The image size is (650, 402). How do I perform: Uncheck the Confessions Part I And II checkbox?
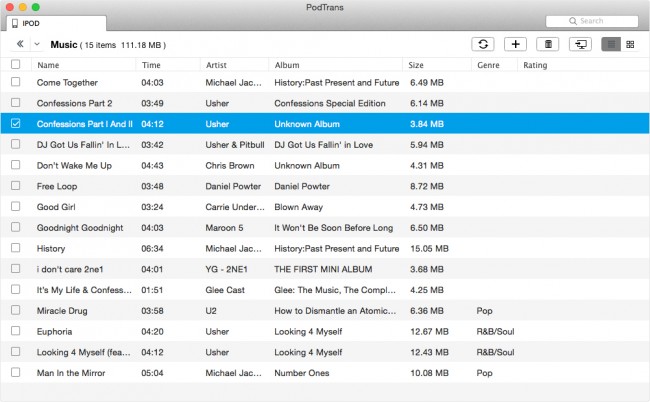[x=15, y=124]
